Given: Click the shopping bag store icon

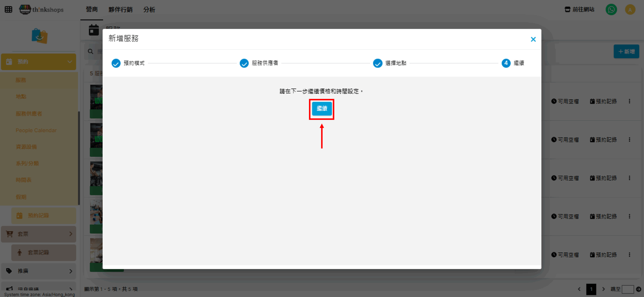Looking at the screenshot, I should [39, 36].
